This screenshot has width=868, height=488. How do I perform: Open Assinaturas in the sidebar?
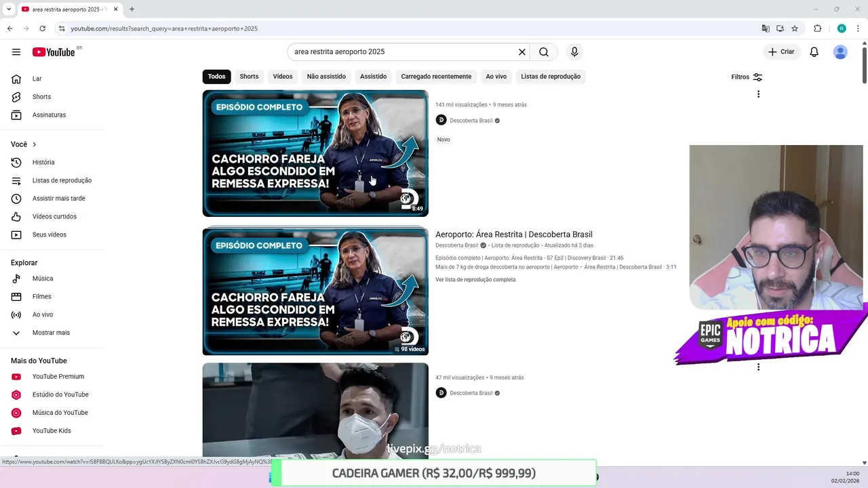click(52, 115)
